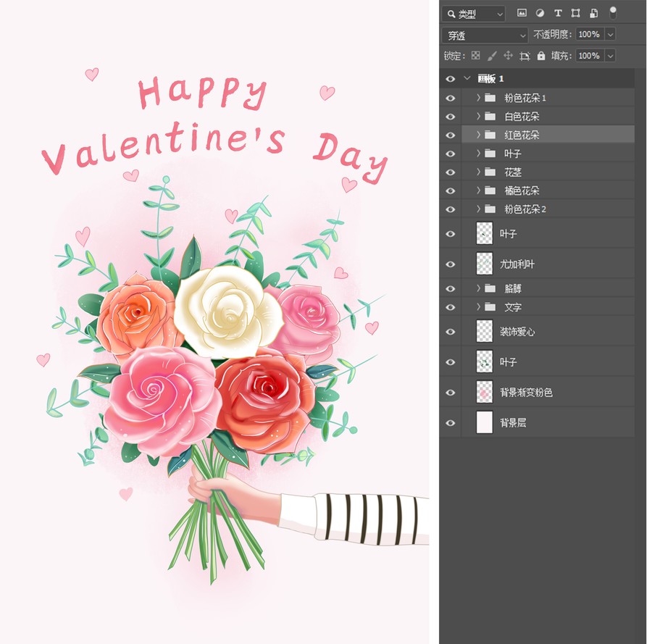
Task: Select the 红色花朵 layer name
Action: pos(522,135)
